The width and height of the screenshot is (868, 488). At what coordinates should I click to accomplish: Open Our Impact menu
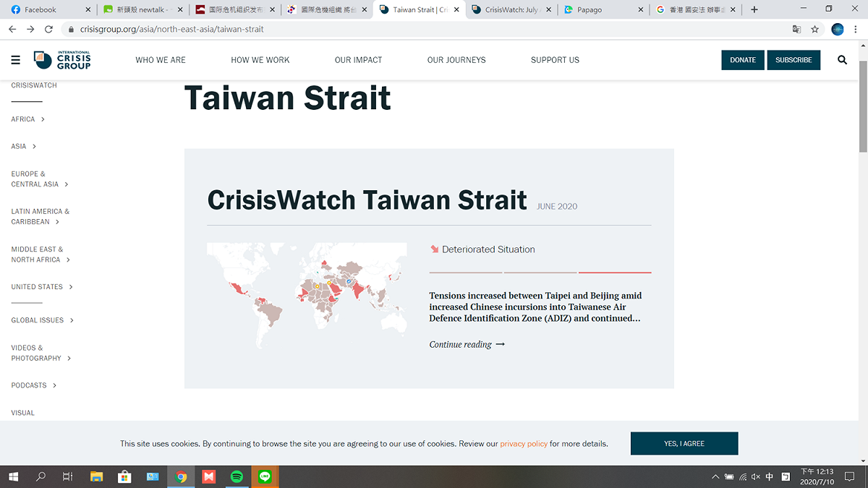(358, 60)
